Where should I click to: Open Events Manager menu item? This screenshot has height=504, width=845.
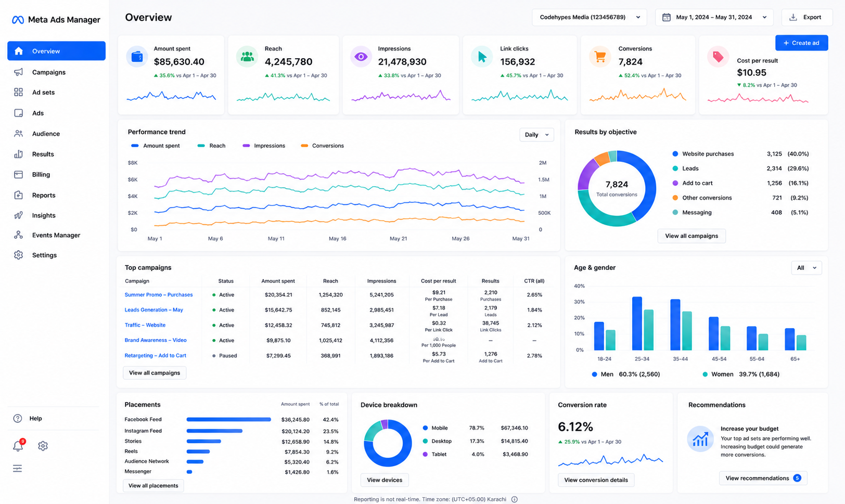[x=56, y=235]
